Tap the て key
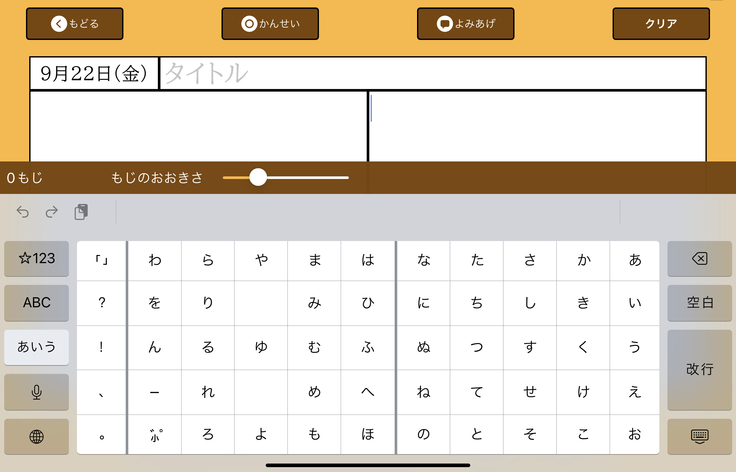Screen dimensions: 736x472 coord(477,392)
